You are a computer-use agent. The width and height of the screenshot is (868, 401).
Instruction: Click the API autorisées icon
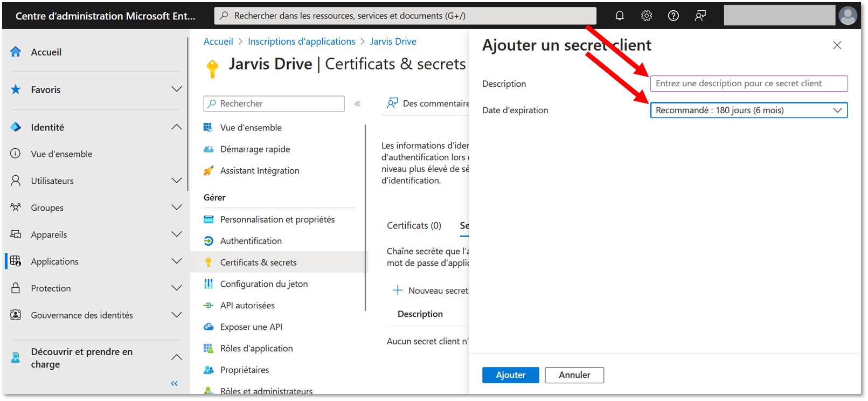point(209,306)
